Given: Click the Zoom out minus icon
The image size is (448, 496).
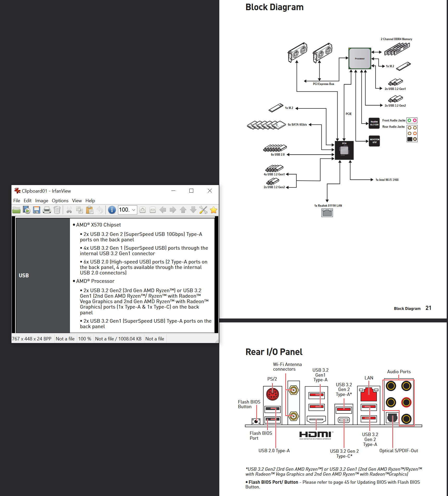Looking at the screenshot, I should click(153, 210).
